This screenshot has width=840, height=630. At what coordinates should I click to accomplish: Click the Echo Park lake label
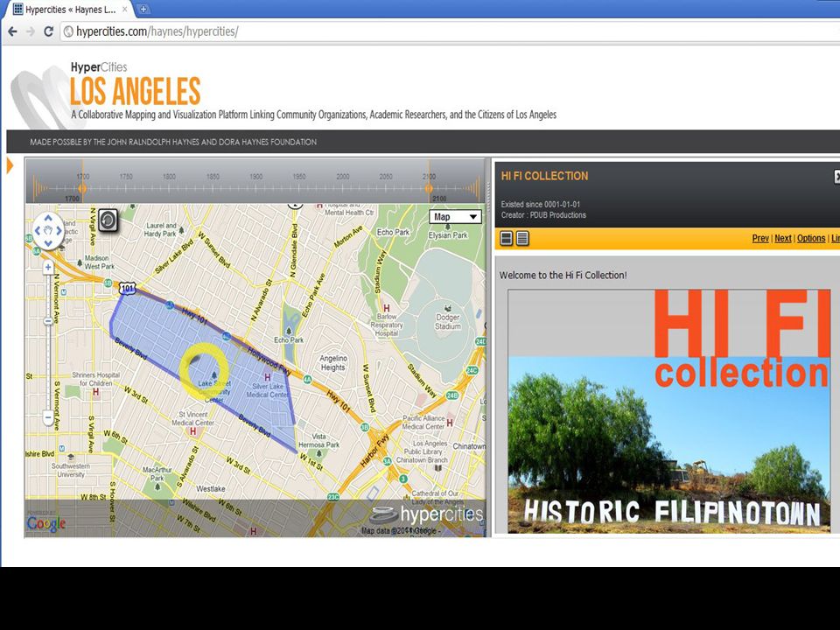tap(289, 339)
